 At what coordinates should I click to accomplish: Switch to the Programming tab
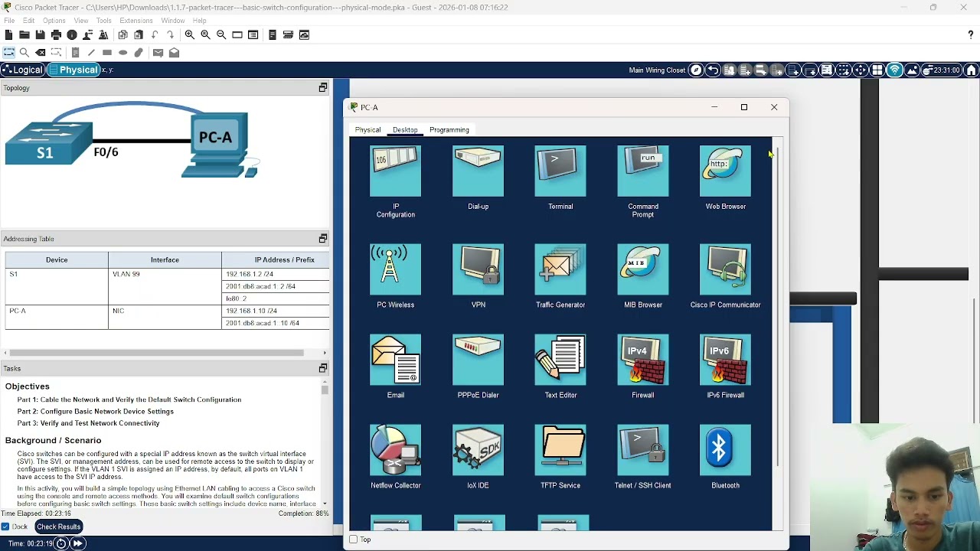[449, 130]
